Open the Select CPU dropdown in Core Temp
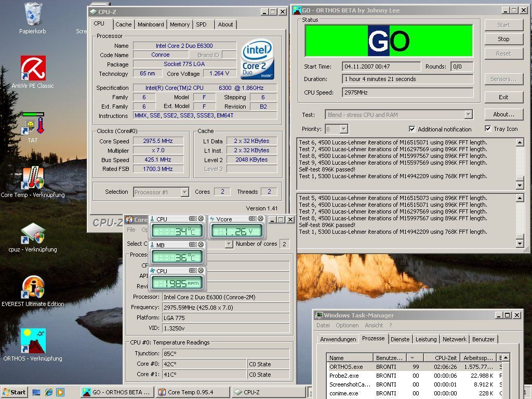 click(229, 244)
